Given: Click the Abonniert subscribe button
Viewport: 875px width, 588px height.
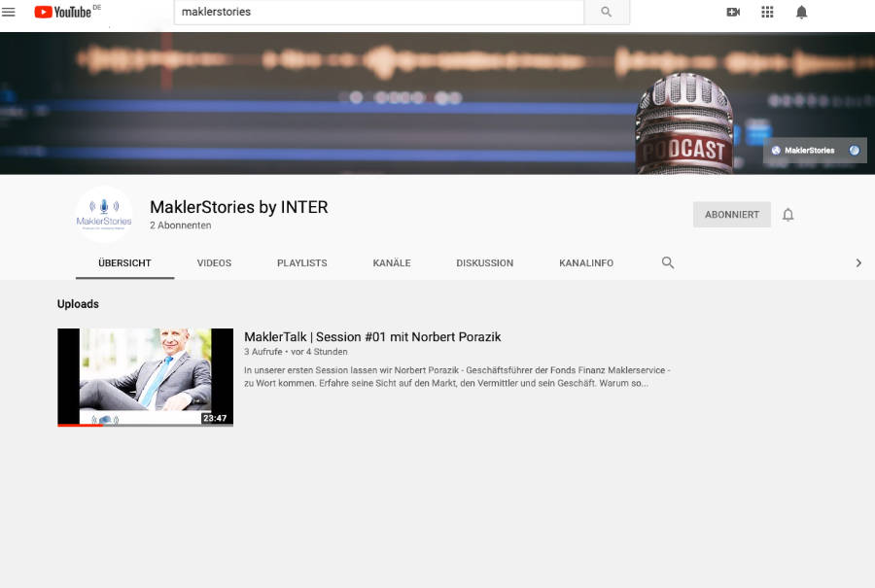Looking at the screenshot, I should pos(732,215).
